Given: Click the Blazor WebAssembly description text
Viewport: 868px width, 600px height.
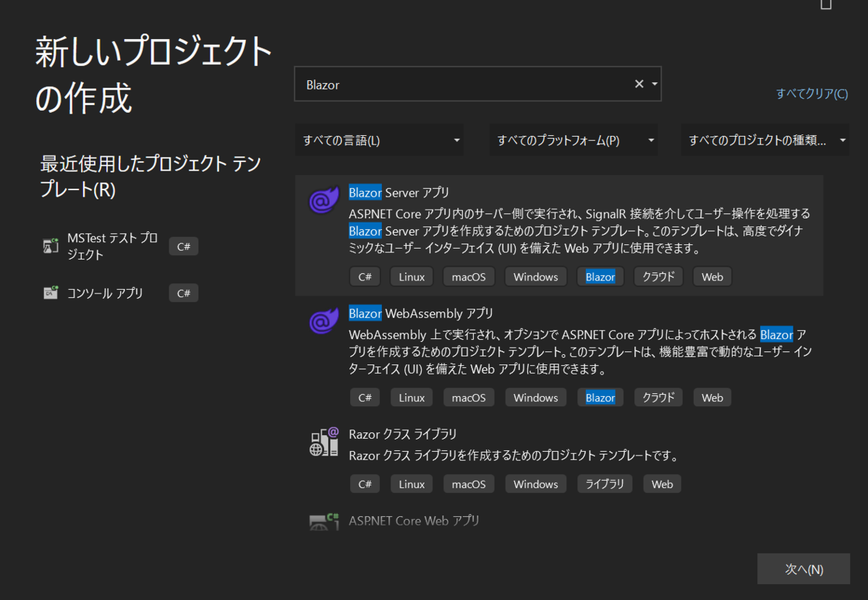Looking at the screenshot, I should [x=579, y=352].
